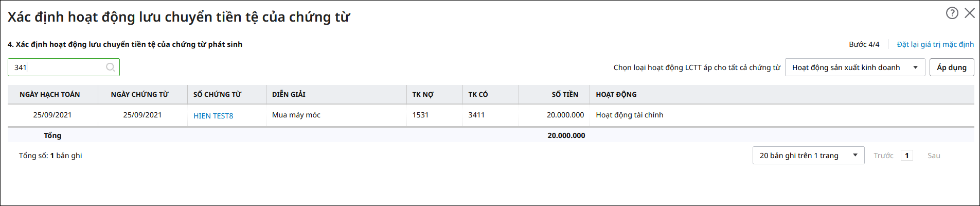This screenshot has height=206, width=980.
Task: Click the 'TK NỢ' column header
Action: click(x=423, y=94)
